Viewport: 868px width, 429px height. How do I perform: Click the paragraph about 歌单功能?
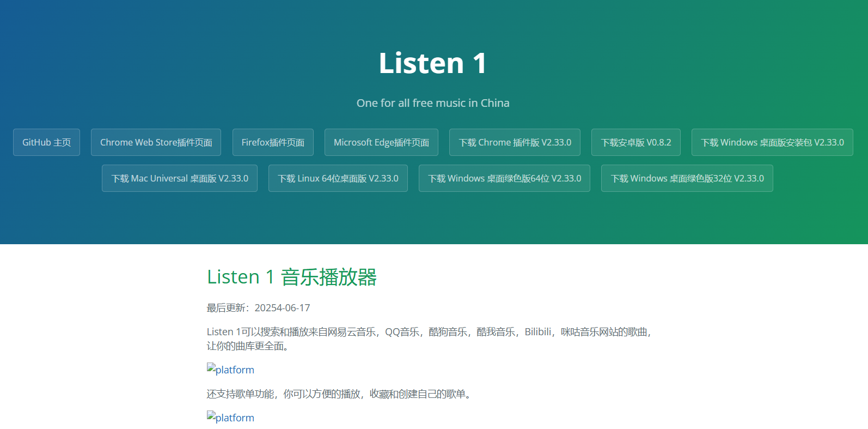coord(340,394)
